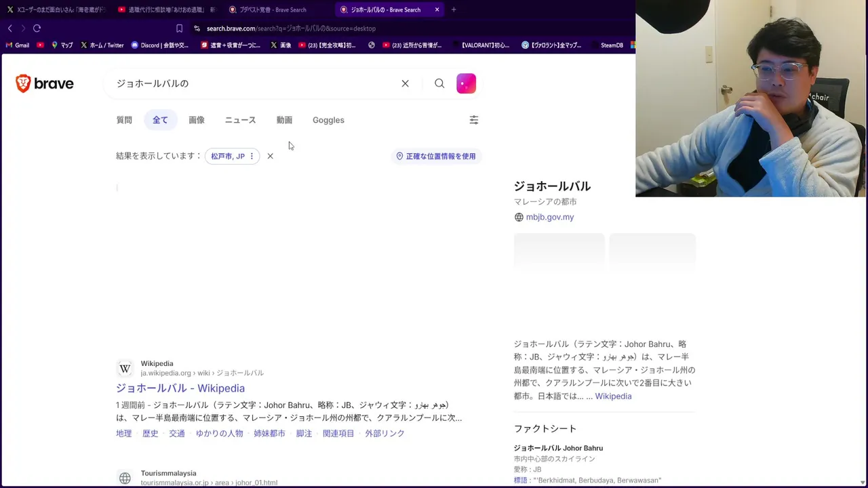Open the 【ヴァロラント】全マップ bookmark
The width and height of the screenshot is (868, 488).
551,45
